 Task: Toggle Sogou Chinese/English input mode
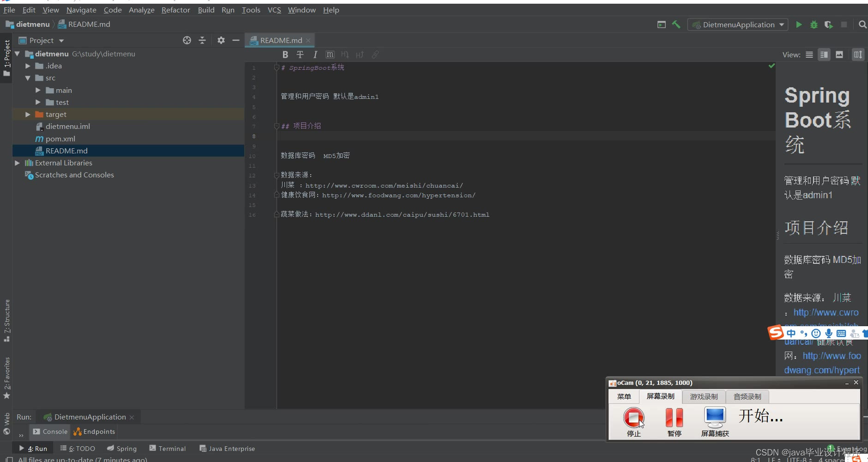pos(791,333)
